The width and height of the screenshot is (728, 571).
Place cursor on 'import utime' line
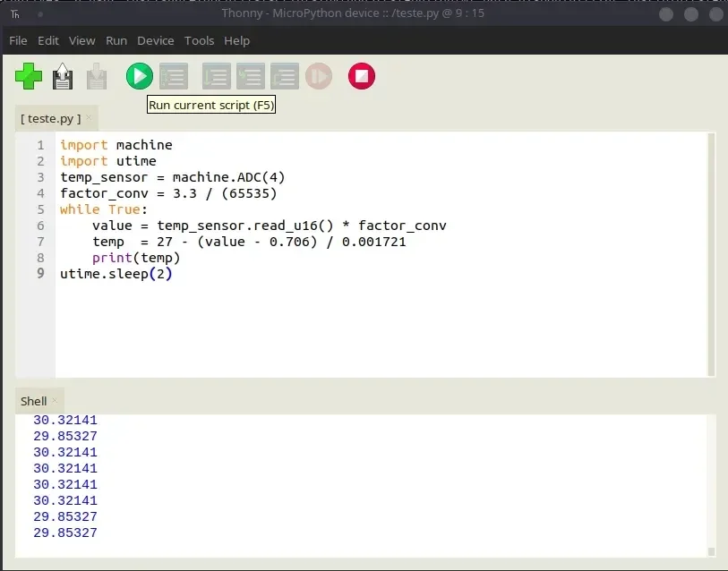pyautogui.click(x=108, y=161)
